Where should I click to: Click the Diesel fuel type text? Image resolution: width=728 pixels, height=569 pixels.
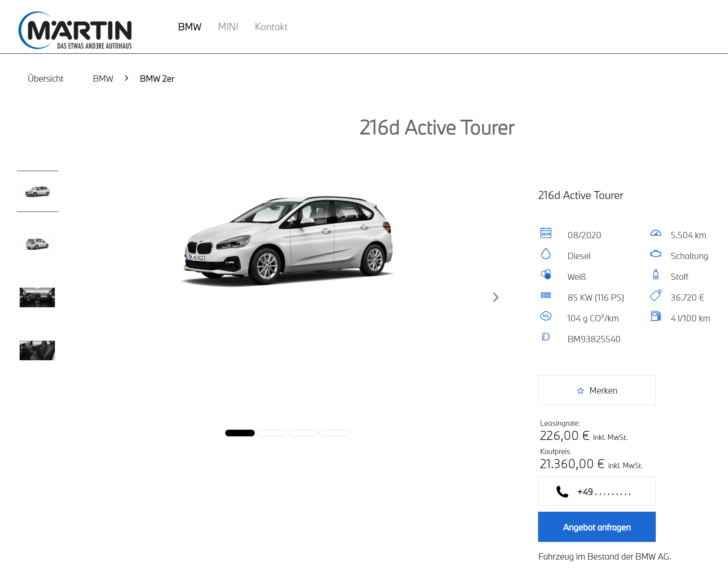(579, 256)
